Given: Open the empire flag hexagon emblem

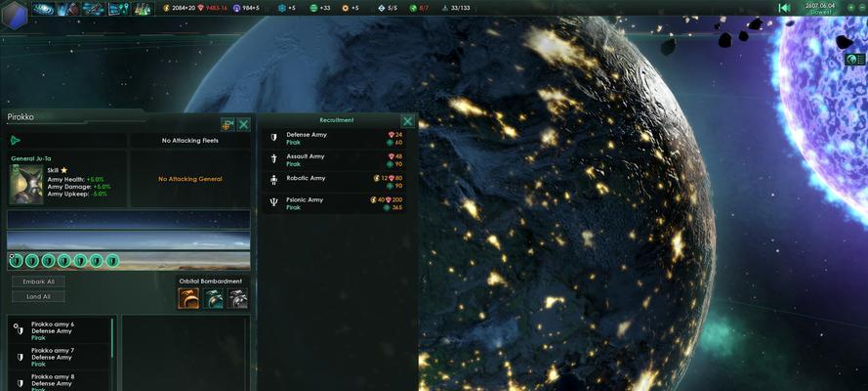Looking at the screenshot, I should pos(15,15).
